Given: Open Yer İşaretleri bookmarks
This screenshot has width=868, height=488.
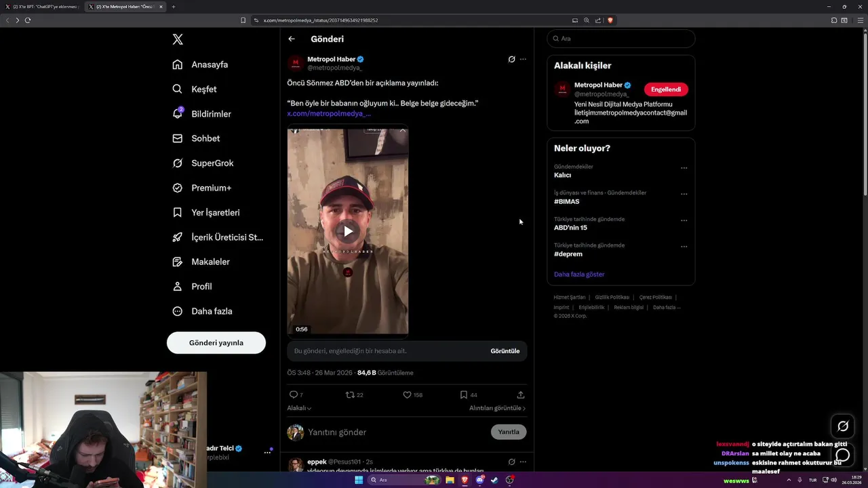Looking at the screenshot, I should 206,212.
